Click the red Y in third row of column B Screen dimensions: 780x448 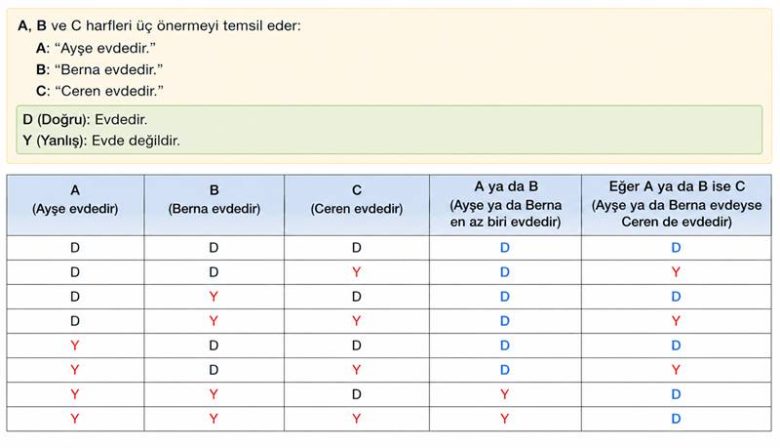point(214,296)
